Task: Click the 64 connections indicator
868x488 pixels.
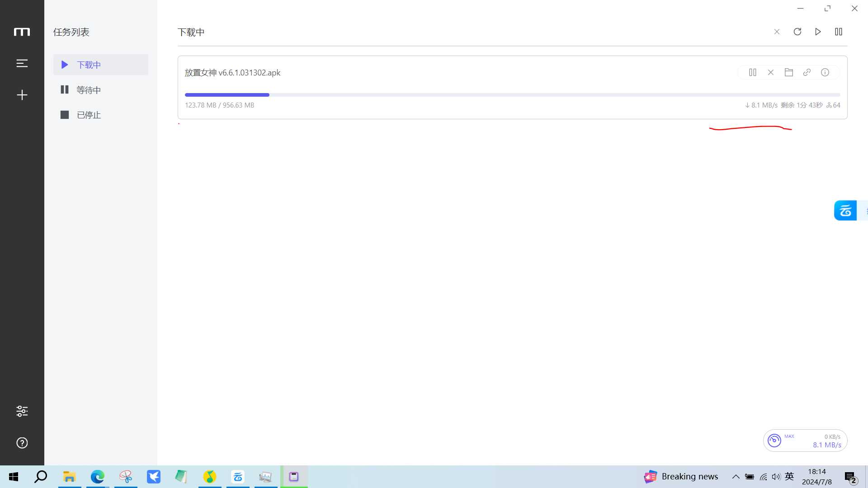Action: [x=833, y=105]
